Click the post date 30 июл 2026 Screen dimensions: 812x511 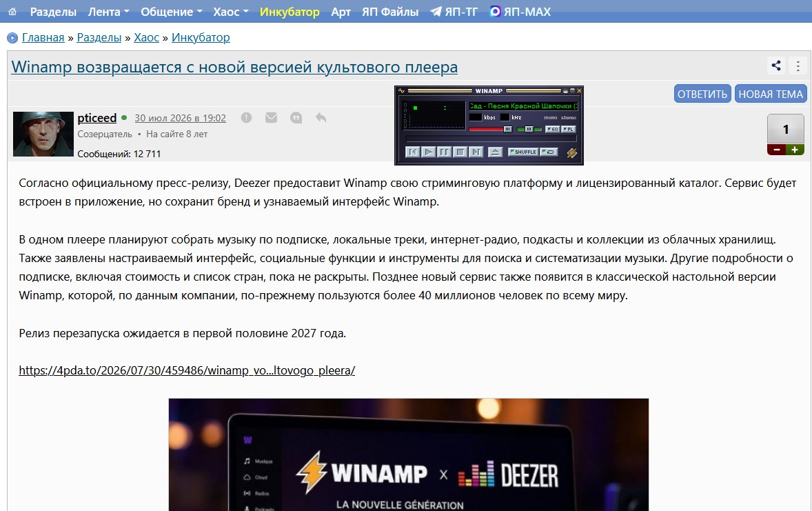click(180, 118)
